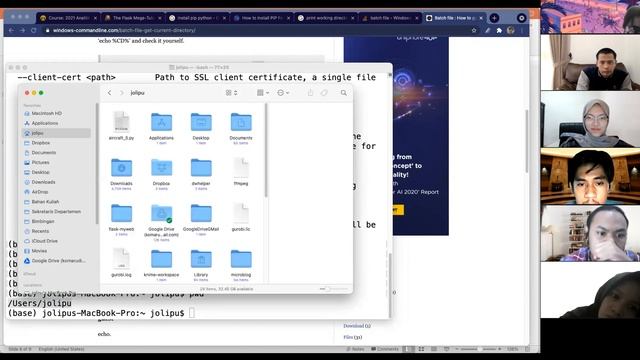Image resolution: width=640 pixels, height=360 pixels.
Task: Select iCloud Drive in Finder sidebar
Action: point(44,241)
